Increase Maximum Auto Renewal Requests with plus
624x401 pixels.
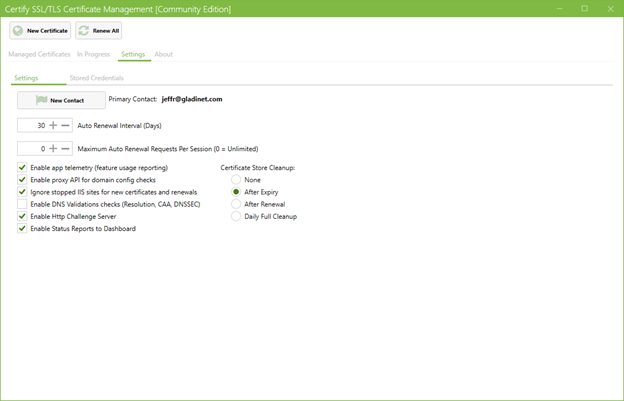[x=53, y=149]
